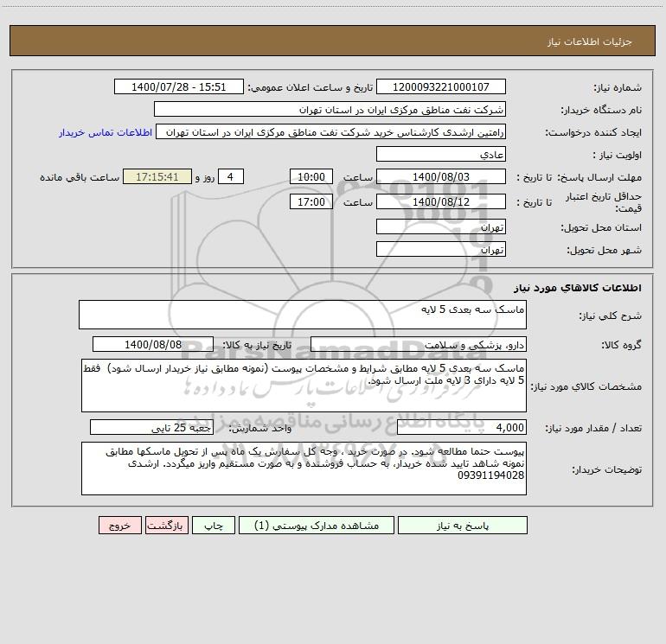Click the remaining days field 4
The width and height of the screenshot is (666, 644).
coord(231,176)
